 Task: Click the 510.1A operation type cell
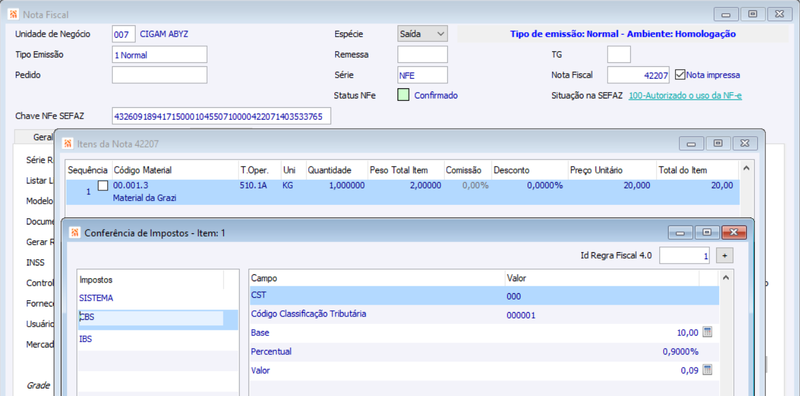[x=253, y=186]
